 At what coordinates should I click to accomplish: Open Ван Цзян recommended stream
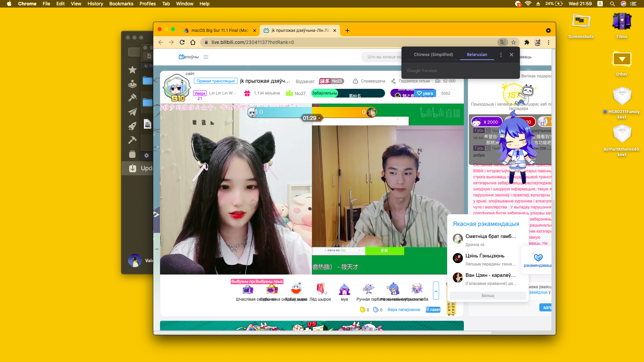[488, 279]
